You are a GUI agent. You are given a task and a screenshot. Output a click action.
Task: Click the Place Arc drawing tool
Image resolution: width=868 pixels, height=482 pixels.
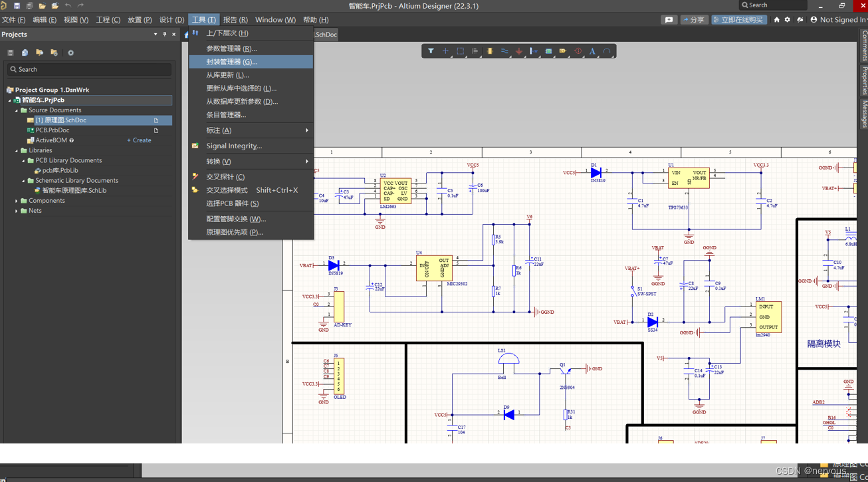coord(607,51)
